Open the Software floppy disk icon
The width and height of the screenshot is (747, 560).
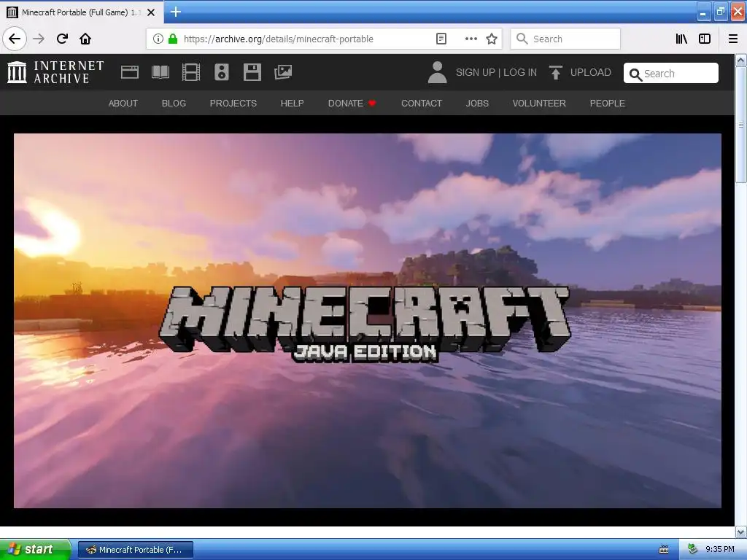tap(252, 72)
